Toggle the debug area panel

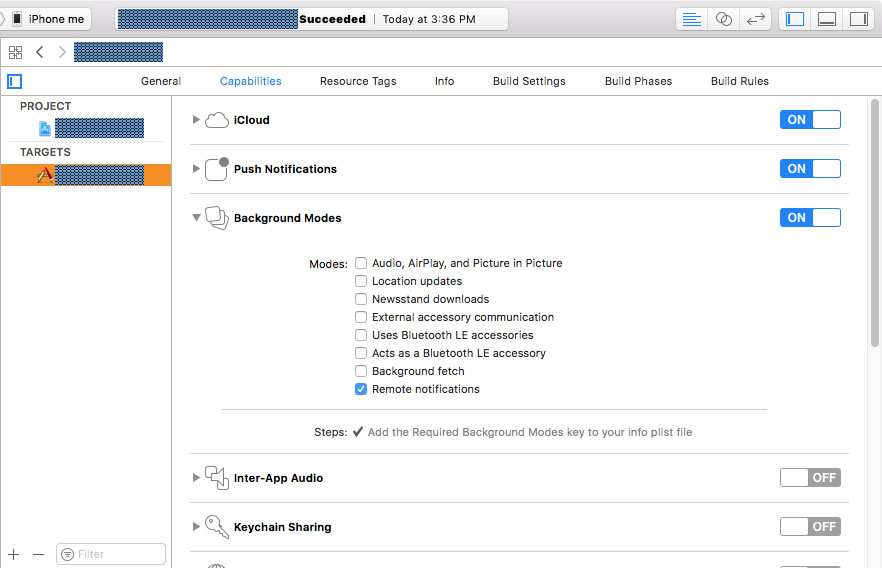(827, 19)
